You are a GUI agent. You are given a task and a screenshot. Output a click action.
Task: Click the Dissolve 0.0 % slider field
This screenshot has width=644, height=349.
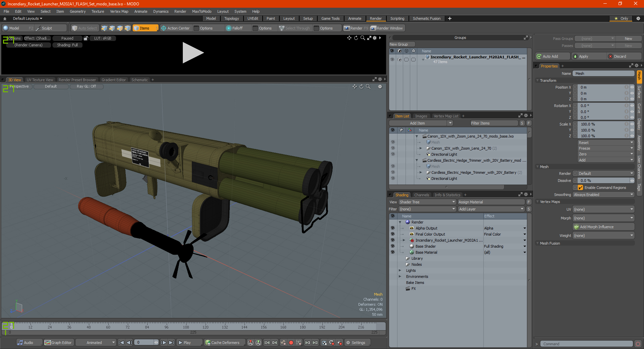(x=603, y=181)
